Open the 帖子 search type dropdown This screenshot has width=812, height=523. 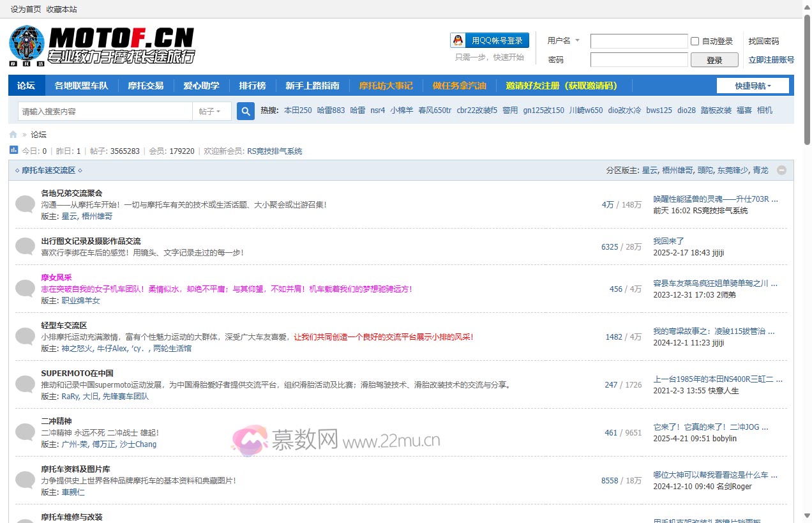[x=210, y=111]
